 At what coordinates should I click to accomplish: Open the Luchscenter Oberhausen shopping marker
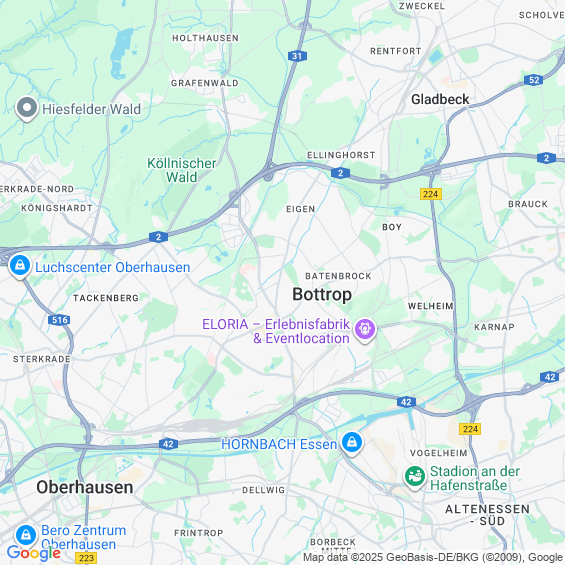20,266
